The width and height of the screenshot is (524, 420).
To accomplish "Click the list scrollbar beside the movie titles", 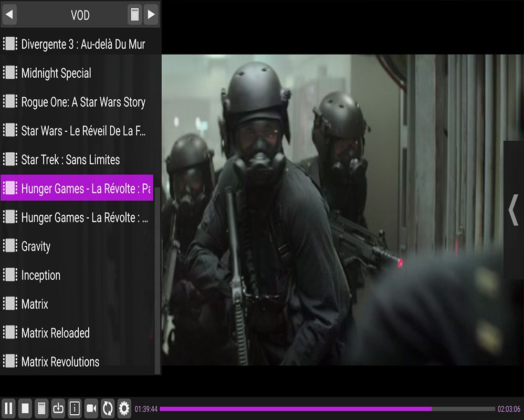I will [x=158, y=281].
